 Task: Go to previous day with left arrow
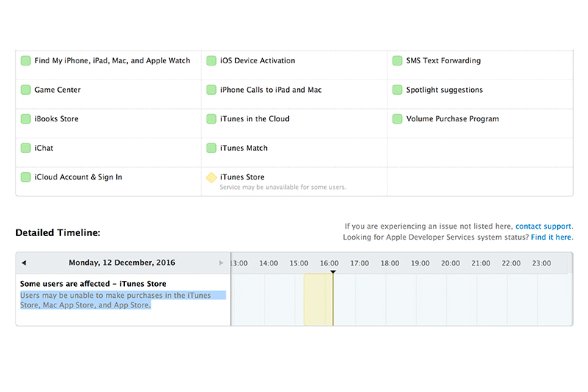24,263
